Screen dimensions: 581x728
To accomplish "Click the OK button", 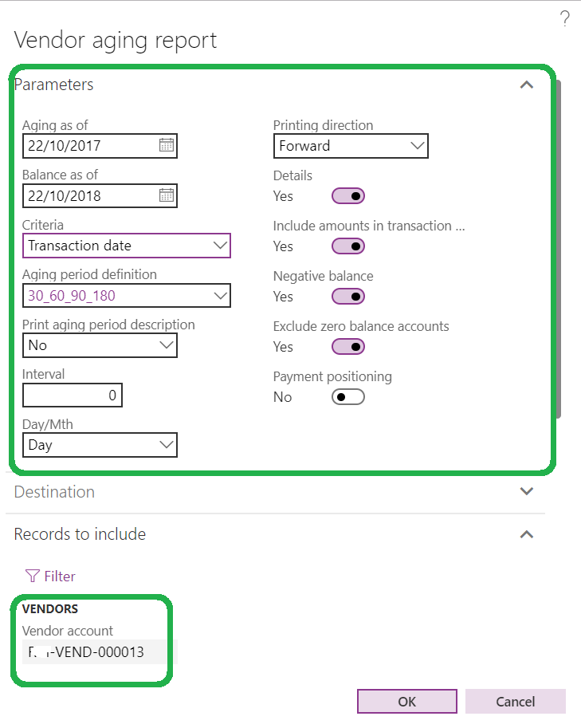I will tap(406, 702).
